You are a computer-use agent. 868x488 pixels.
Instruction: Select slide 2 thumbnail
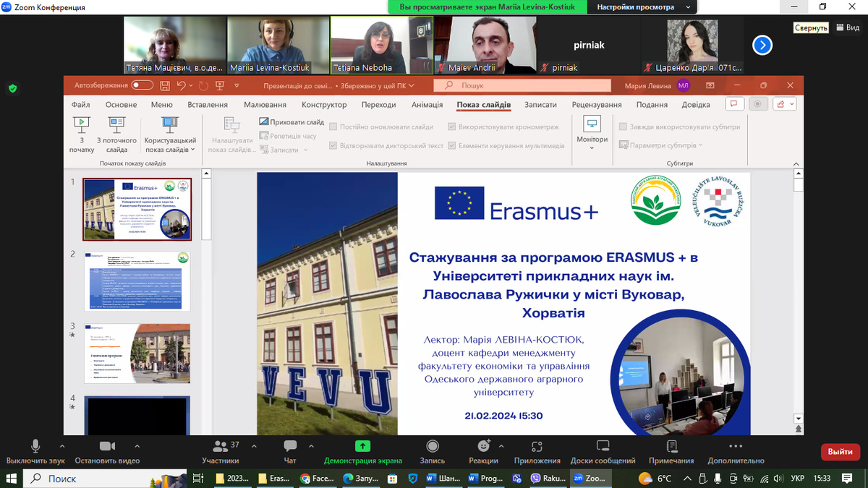tap(137, 281)
